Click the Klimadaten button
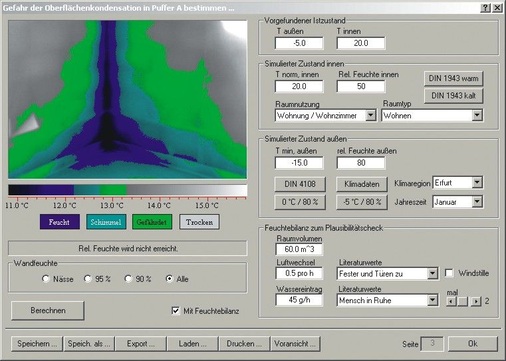The height and width of the screenshot is (361, 506). [362, 184]
